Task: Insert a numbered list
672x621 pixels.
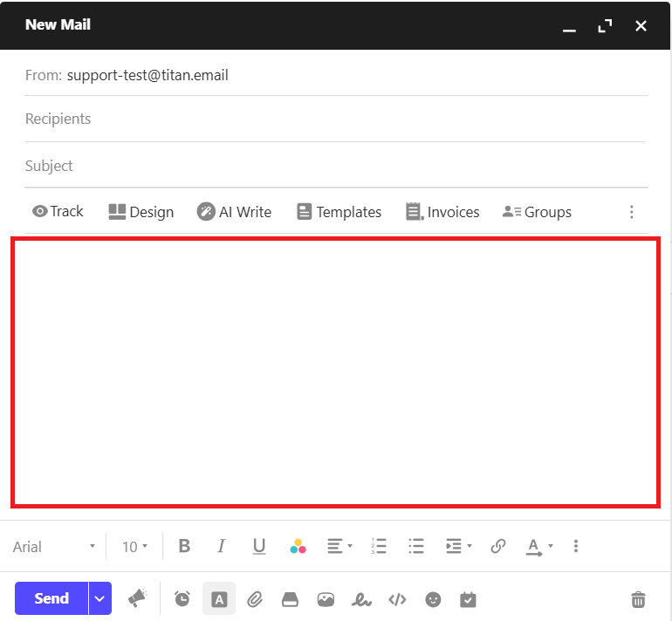Action: click(379, 546)
